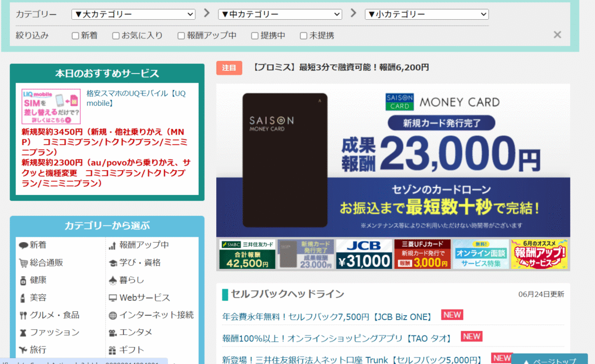The width and height of the screenshot is (595, 364).
Task: Click the カテゴリーから選ぶ heading
Action: pos(107,226)
